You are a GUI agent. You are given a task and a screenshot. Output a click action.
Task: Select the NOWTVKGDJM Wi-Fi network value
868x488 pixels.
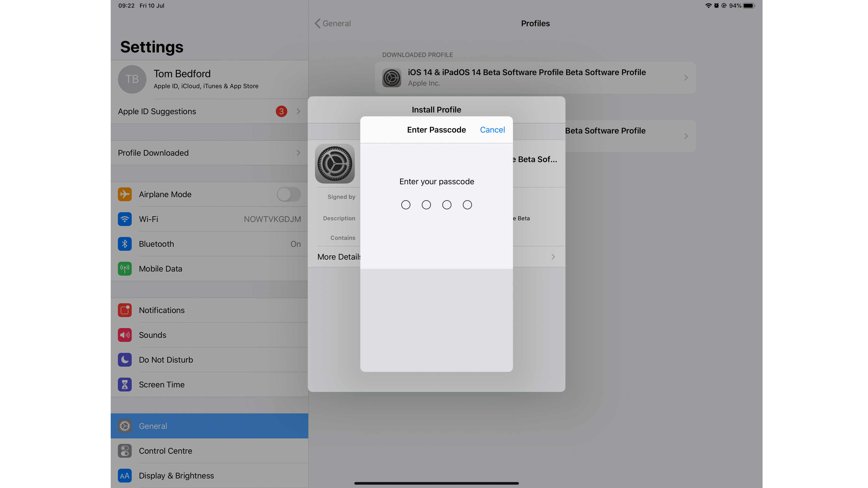pos(272,219)
